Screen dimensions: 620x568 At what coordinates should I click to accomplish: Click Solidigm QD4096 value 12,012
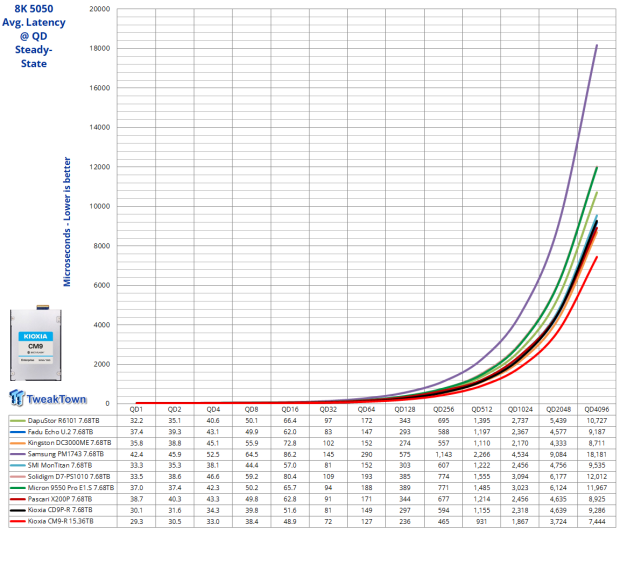tap(597, 477)
